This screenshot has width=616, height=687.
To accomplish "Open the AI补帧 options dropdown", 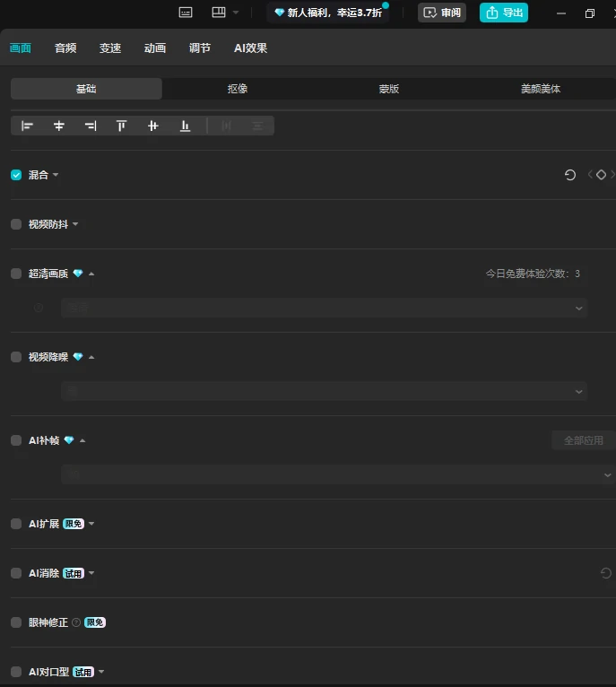I will coord(338,474).
